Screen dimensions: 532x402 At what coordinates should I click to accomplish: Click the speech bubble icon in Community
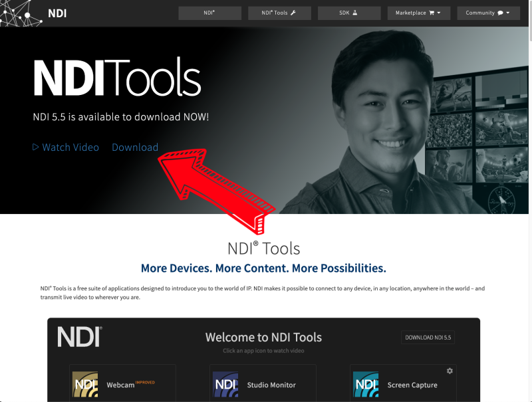click(x=501, y=12)
